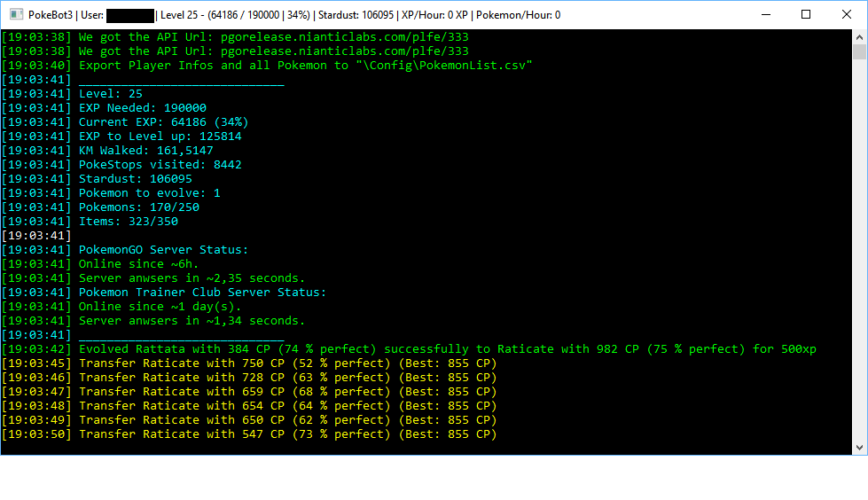This screenshot has width=868, height=500.
Task: Click the 'Stardust: 106095' console line
Action: 97,179
